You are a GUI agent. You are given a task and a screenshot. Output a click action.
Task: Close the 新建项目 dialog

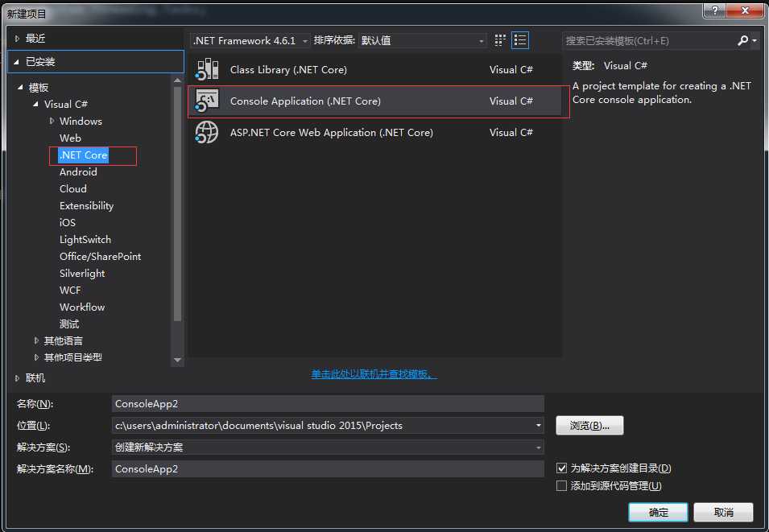(745, 10)
